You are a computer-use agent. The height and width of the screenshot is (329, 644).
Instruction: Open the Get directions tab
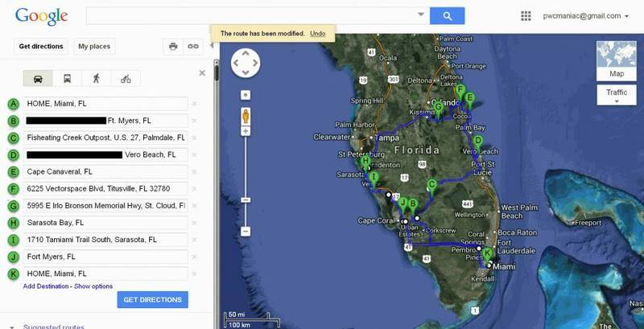tap(41, 47)
